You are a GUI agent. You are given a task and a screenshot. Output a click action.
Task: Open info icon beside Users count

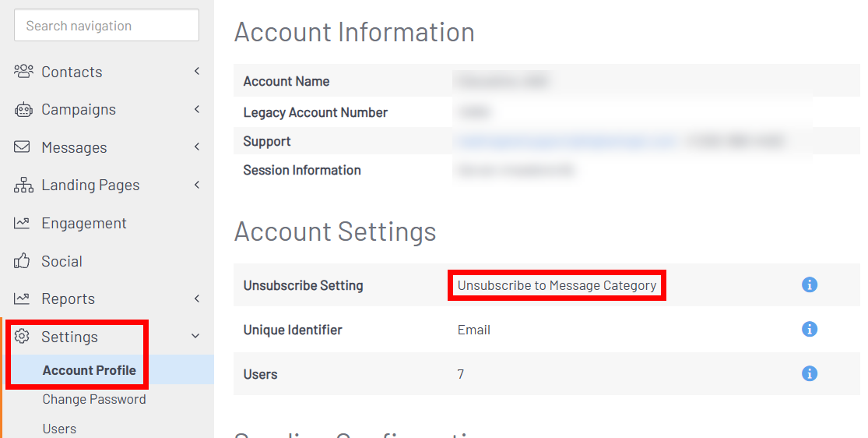click(x=810, y=374)
